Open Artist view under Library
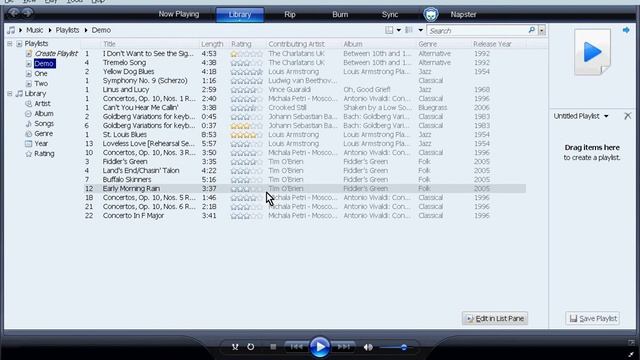Image resolution: width=640 pixels, height=360 pixels. pos(42,104)
